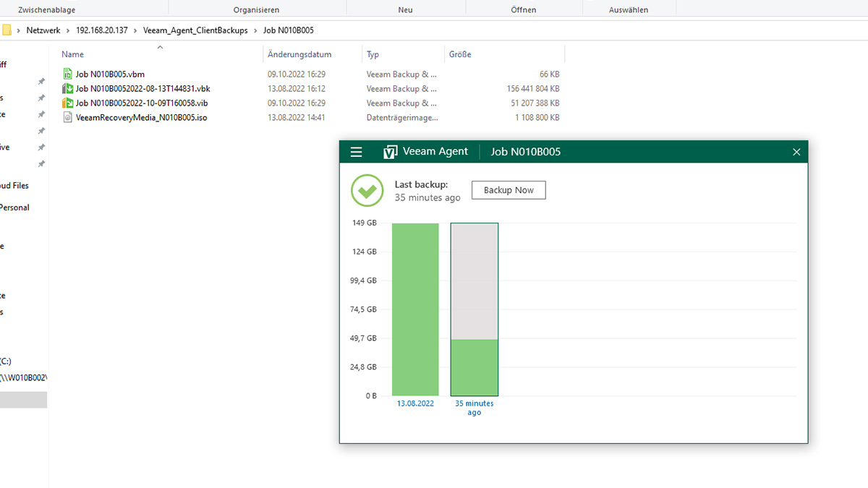Click the folder icon in the address bar

point(6,30)
